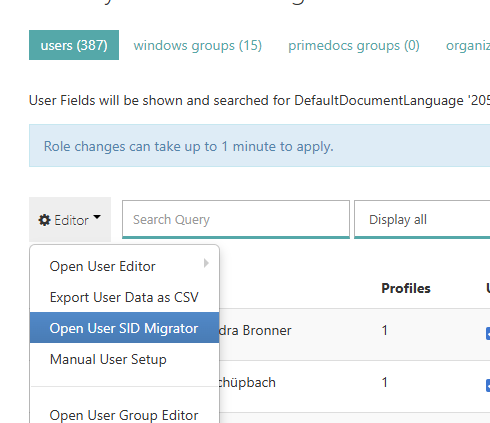Switch to windows groups (15) tab

coord(198,45)
